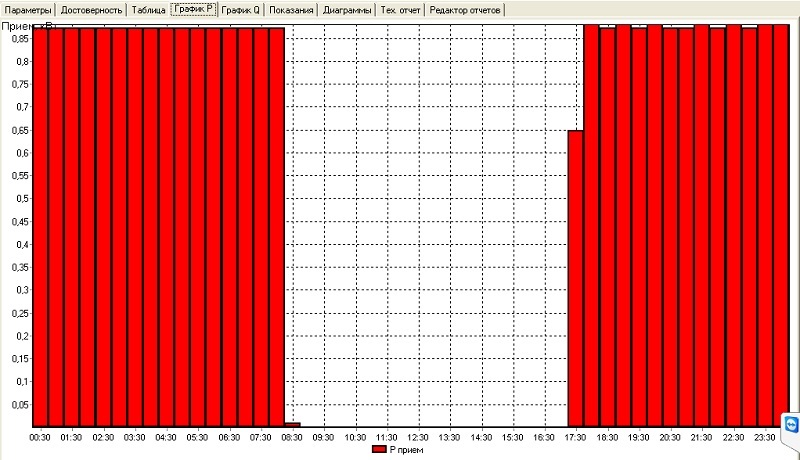
Task: Click the TeamViewer icon at the right edge
Action: pos(791,424)
